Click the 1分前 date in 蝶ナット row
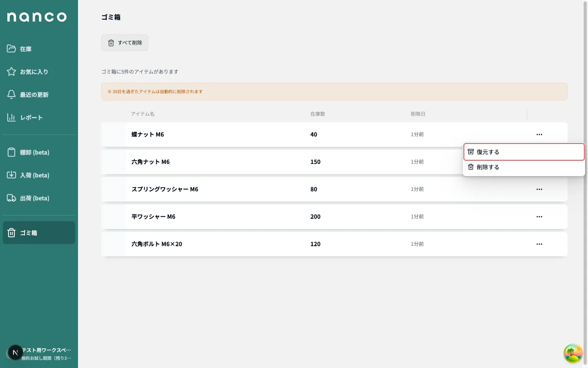 tap(417, 135)
